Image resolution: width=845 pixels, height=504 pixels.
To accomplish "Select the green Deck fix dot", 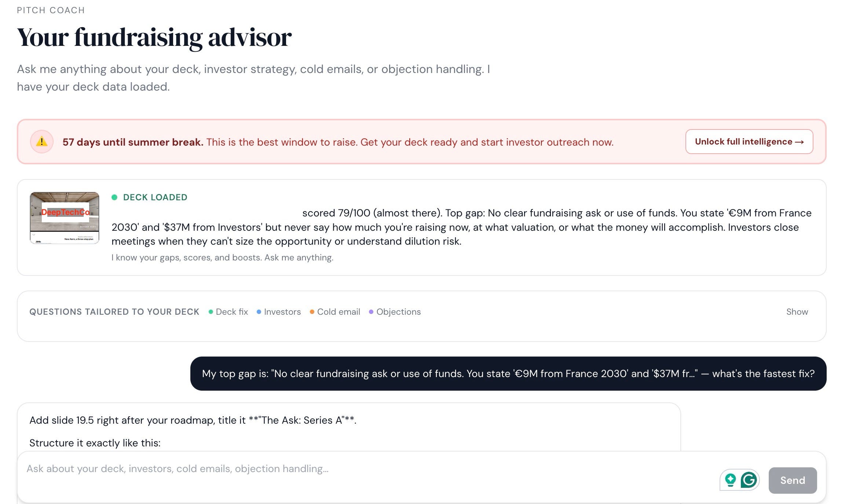I will tap(211, 312).
